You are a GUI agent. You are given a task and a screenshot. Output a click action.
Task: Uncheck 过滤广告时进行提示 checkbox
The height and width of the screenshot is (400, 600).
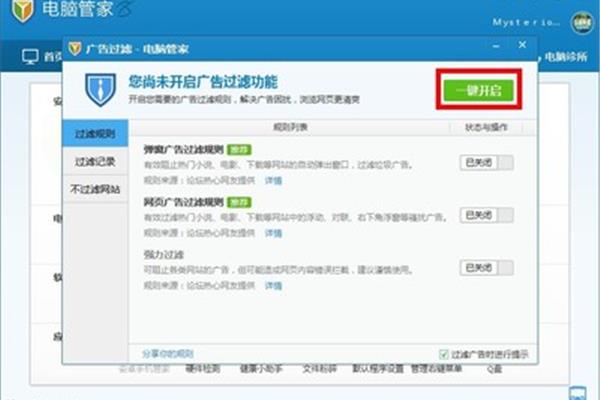pos(443,354)
